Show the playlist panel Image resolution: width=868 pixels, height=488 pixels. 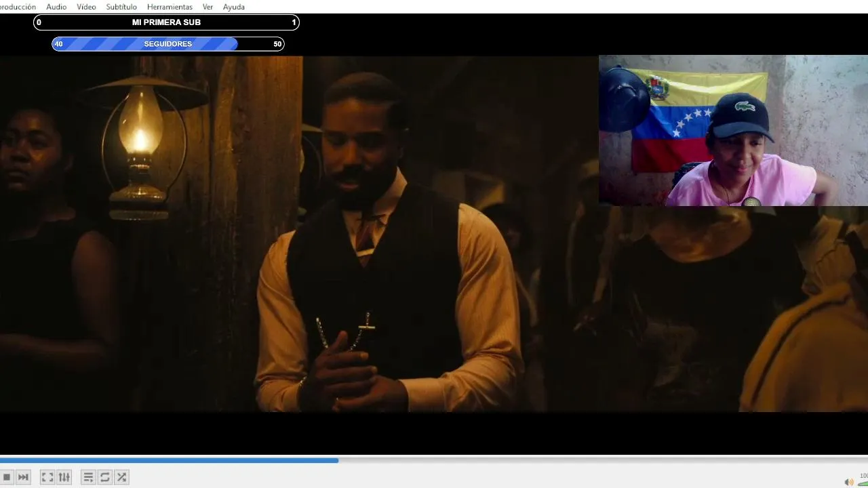pyautogui.click(x=88, y=477)
